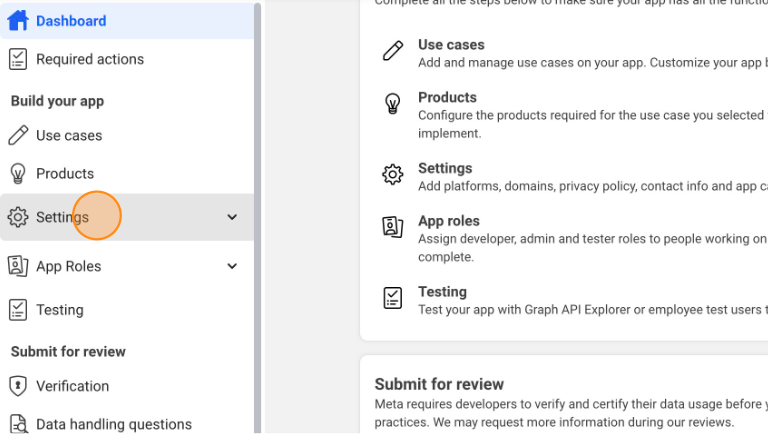This screenshot has height=438, width=768.
Task: Click the Settings gear icon in sidebar
Action: [x=18, y=217]
